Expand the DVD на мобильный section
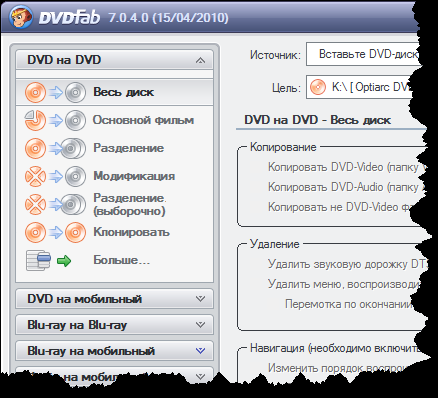 [x=200, y=298]
